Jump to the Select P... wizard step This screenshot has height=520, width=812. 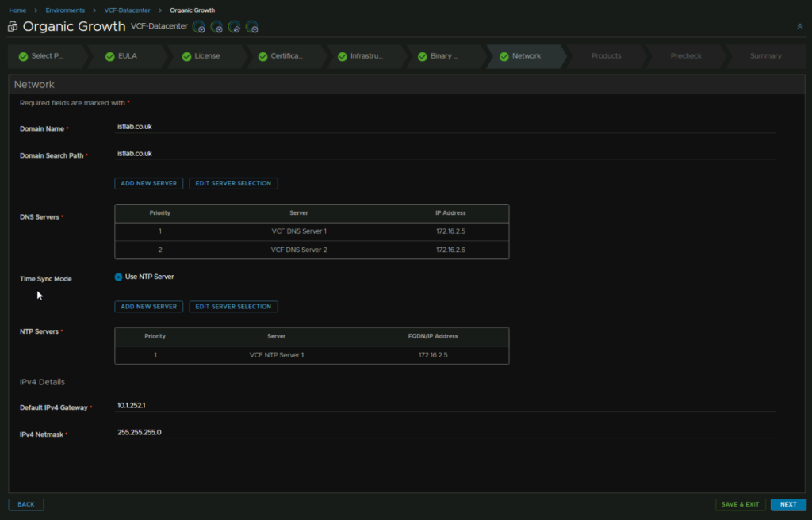[47, 56]
